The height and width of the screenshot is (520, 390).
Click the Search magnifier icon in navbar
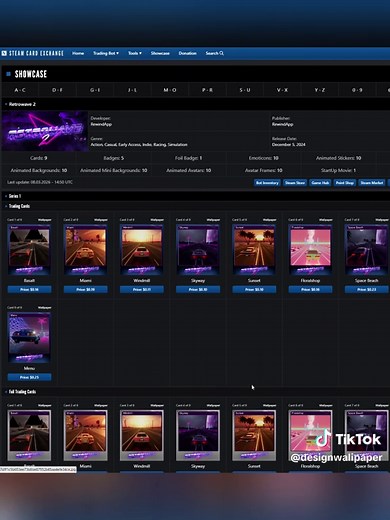click(222, 53)
